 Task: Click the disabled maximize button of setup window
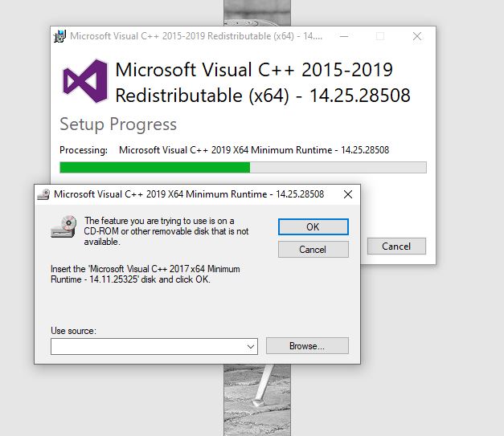click(380, 36)
